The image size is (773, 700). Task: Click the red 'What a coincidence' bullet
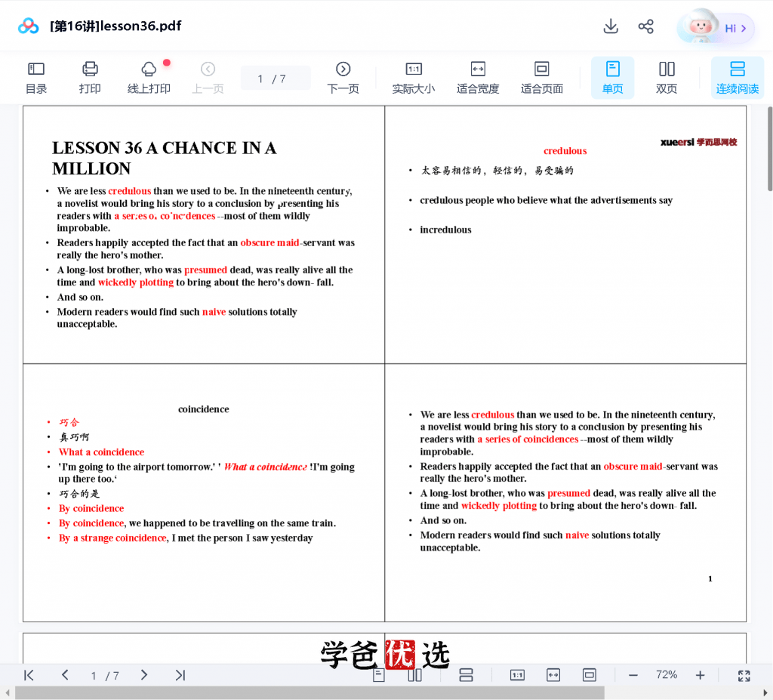(102, 452)
